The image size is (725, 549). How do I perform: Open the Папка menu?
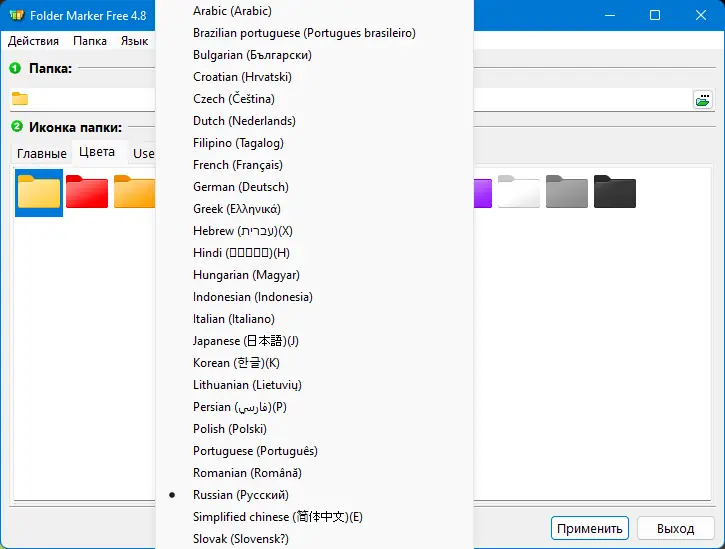click(90, 41)
